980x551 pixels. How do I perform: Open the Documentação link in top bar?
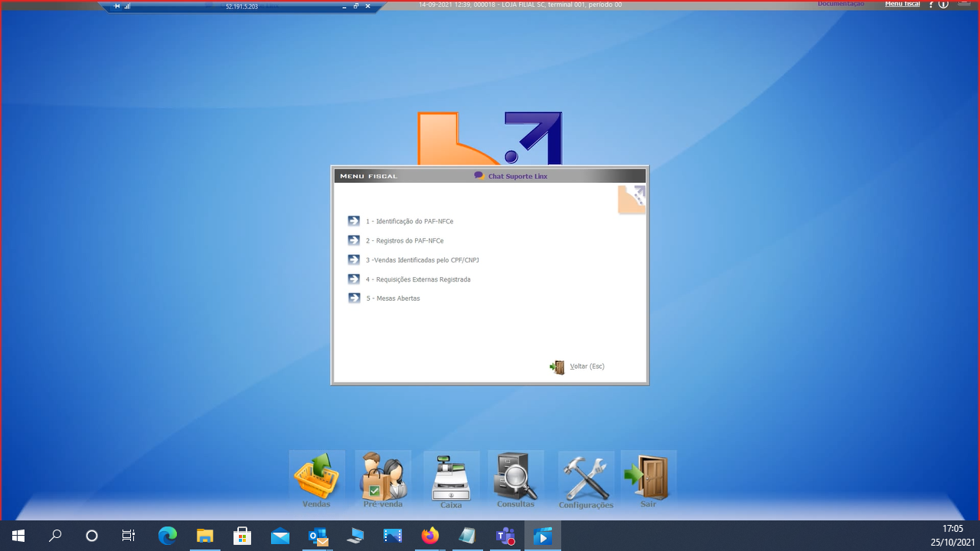[841, 4]
